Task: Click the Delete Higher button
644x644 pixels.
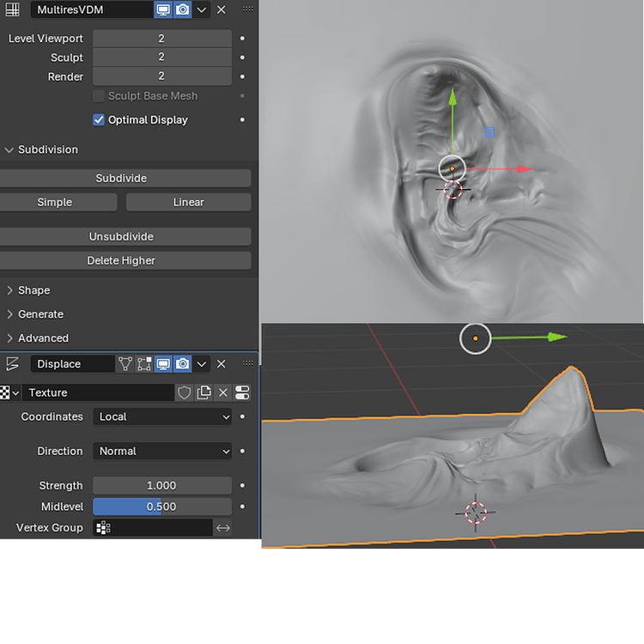Action: tap(125, 260)
